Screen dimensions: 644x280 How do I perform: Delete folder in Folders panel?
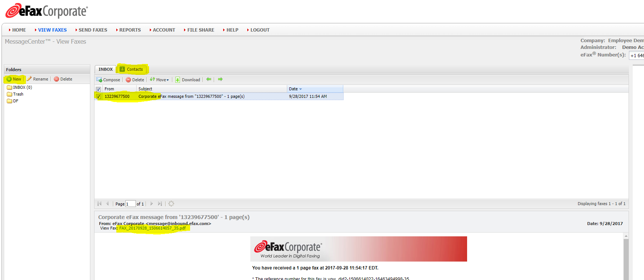click(x=63, y=79)
